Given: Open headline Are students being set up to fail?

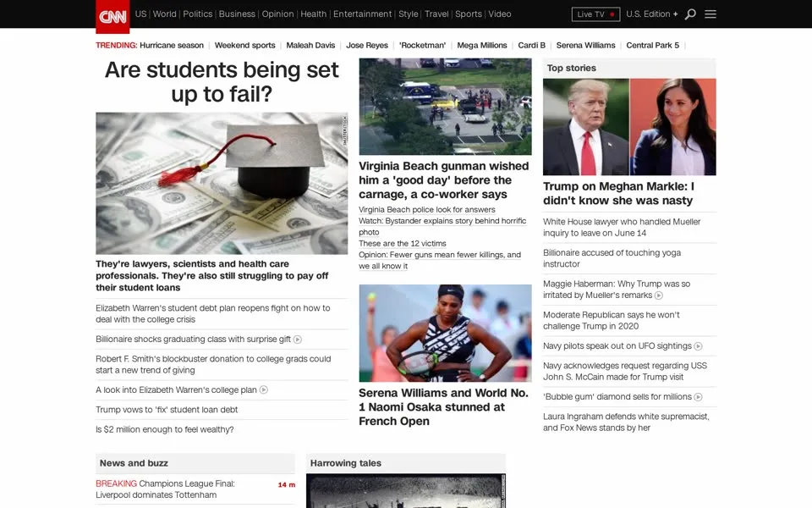Looking at the screenshot, I should (x=222, y=82).
